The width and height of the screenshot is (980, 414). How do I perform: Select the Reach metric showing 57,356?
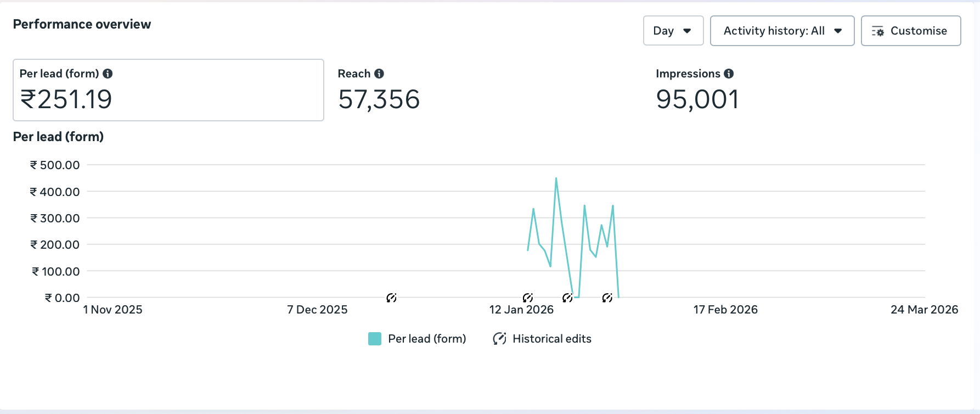click(x=379, y=99)
